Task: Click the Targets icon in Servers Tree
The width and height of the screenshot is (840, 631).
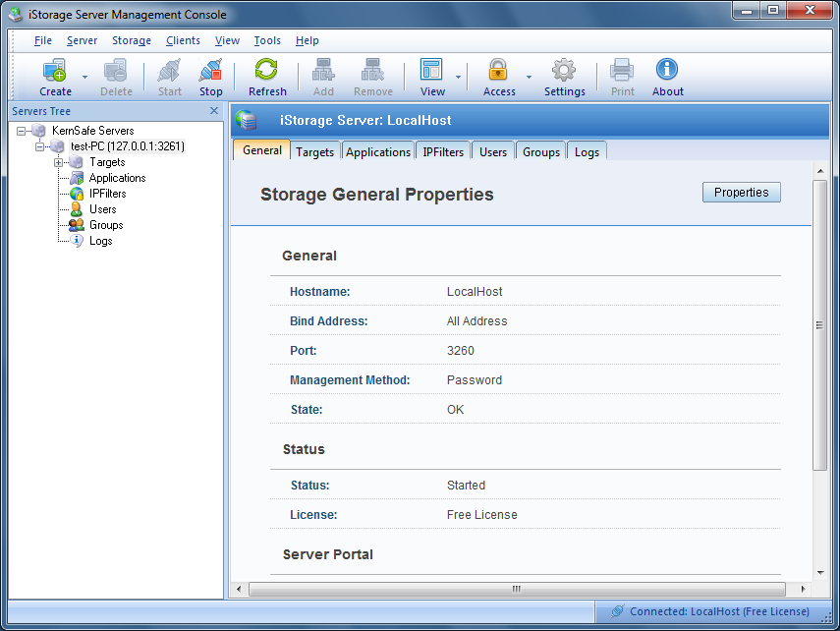Action: coord(77,162)
